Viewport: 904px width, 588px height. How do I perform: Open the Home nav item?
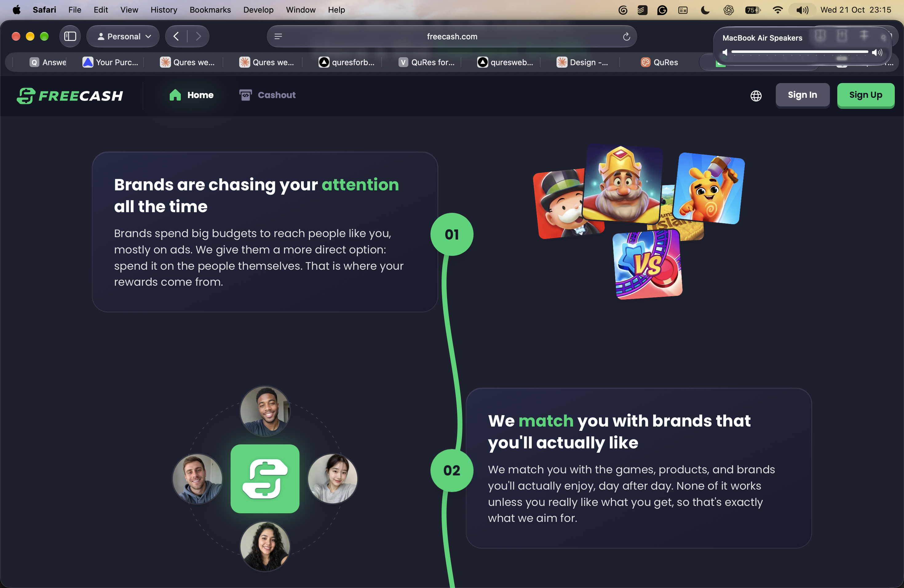pos(192,95)
